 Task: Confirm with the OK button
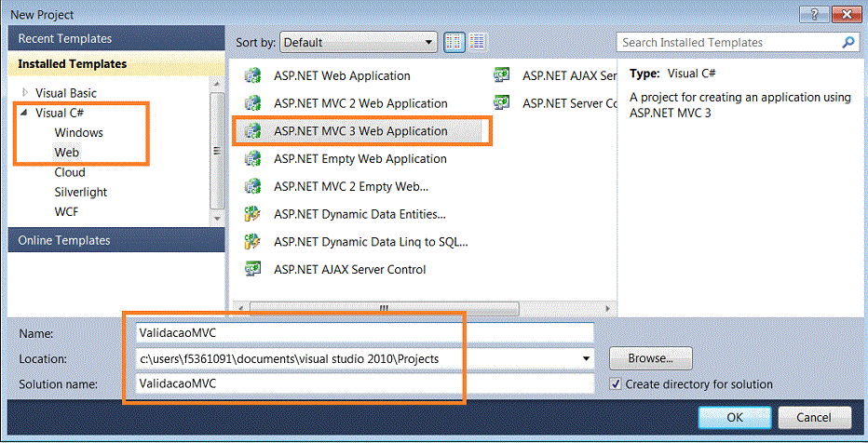tap(735, 418)
